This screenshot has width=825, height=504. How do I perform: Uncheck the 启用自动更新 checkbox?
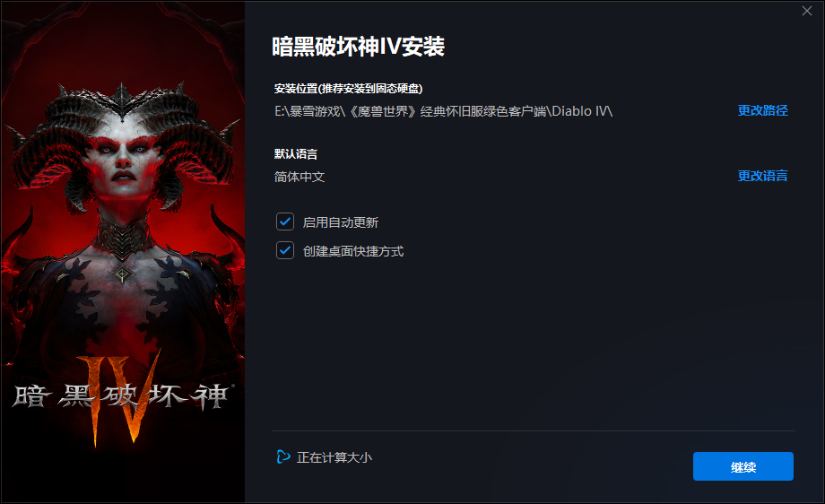[285, 222]
